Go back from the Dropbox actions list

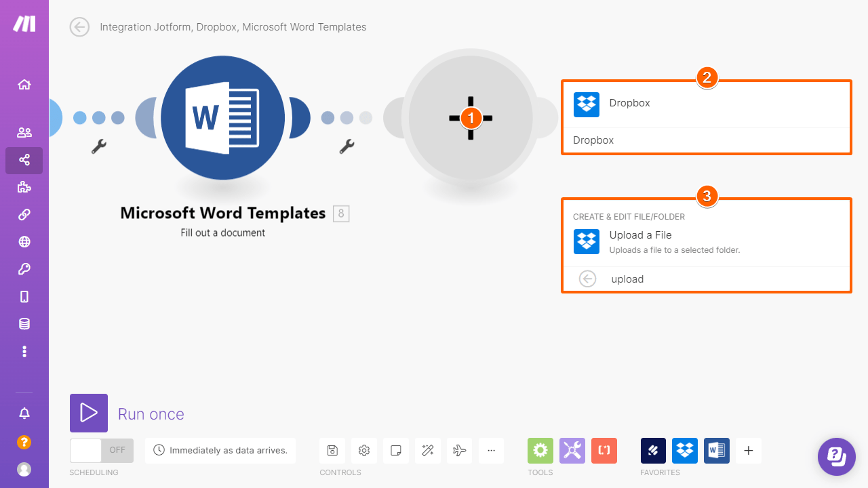pyautogui.click(x=587, y=279)
